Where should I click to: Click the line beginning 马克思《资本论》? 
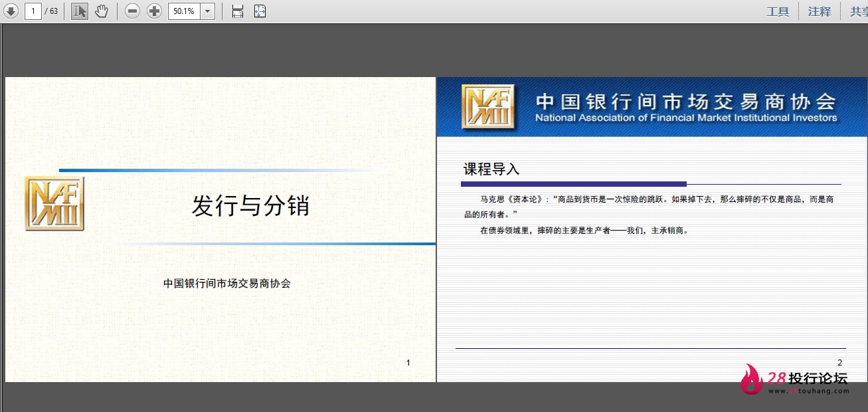click(657, 199)
